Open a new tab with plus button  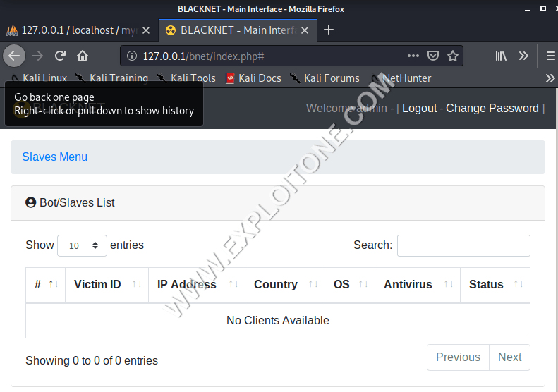point(329,30)
